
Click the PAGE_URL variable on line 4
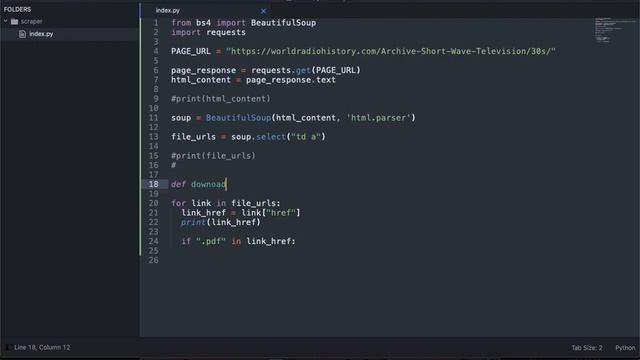coord(191,51)
